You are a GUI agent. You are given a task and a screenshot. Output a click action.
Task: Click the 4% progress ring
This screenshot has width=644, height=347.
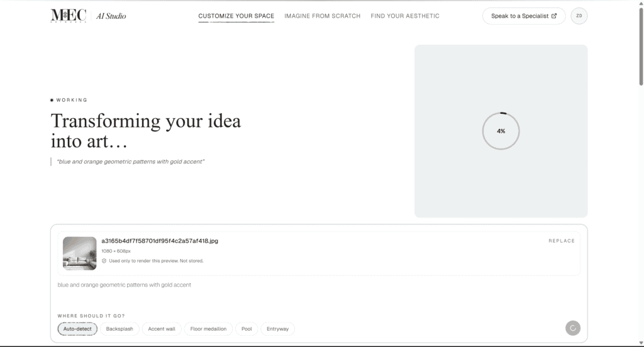(501, 131)
